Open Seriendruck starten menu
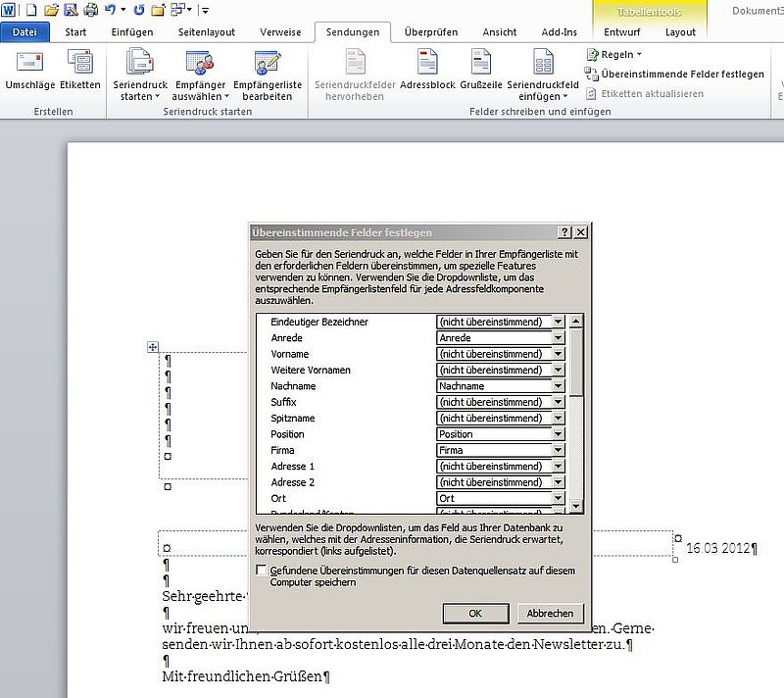The image size is (784, 698). (x=140, y=75)
